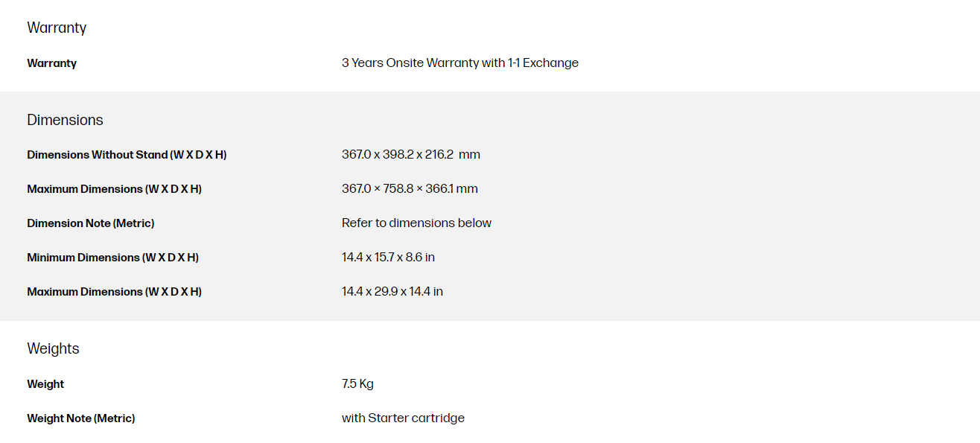The image size is (980, 443).
Task: Select the 367.0 × 758.8 × 366.1 mm value
Action: (x=410, y=189)
